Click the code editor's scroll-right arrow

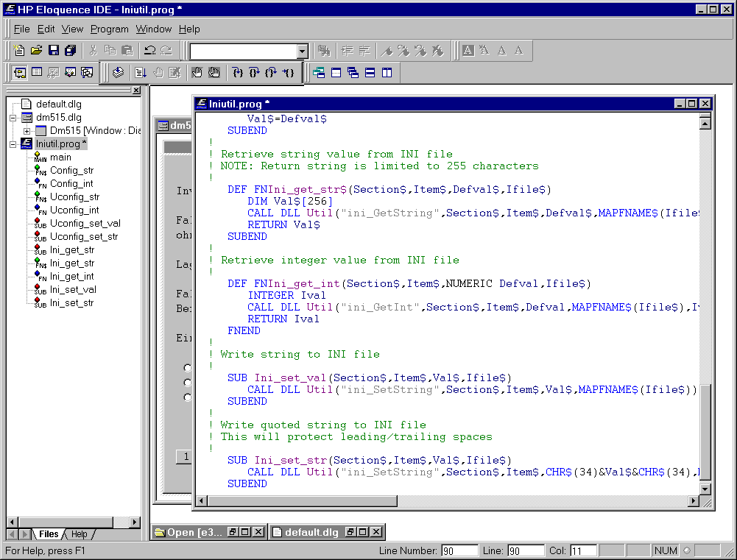[694, 501]
